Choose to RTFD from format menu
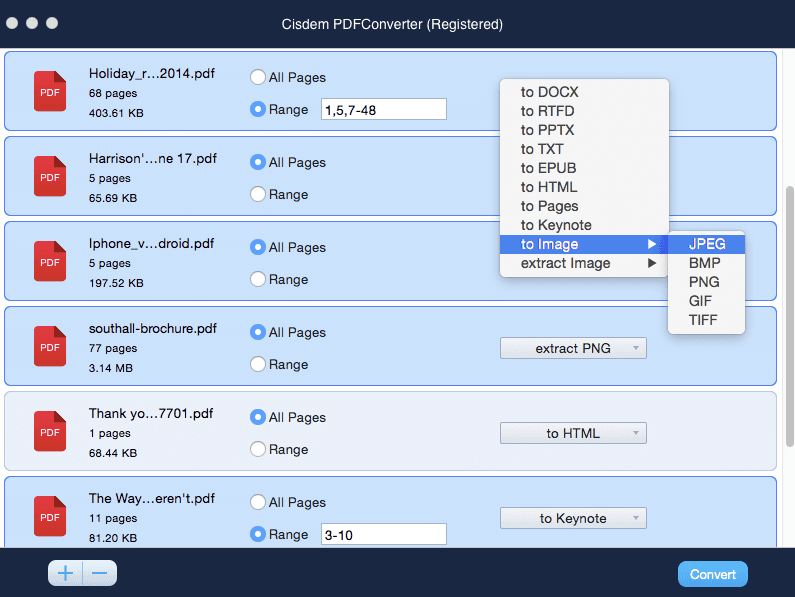 pos(584,111)
